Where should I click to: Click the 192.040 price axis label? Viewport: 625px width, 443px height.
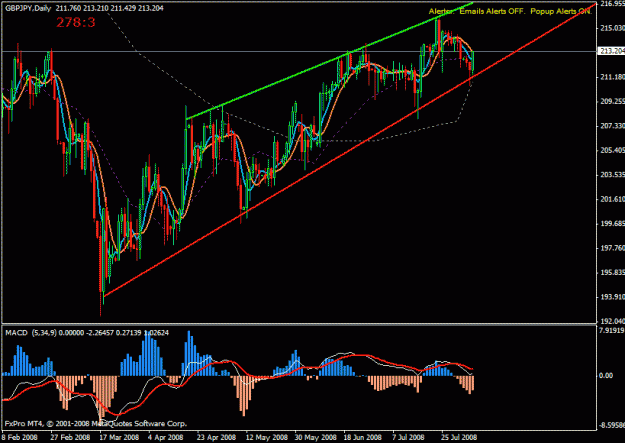point(612,321)
